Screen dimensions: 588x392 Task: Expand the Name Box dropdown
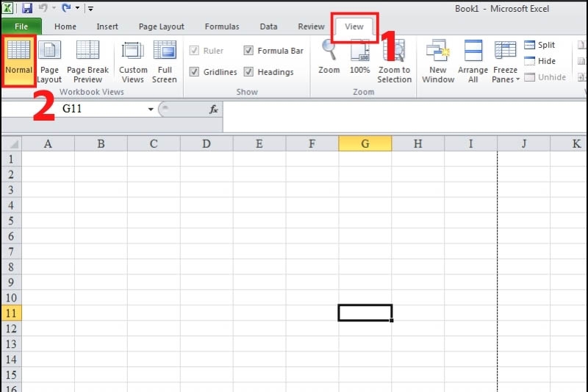[151, 109]
